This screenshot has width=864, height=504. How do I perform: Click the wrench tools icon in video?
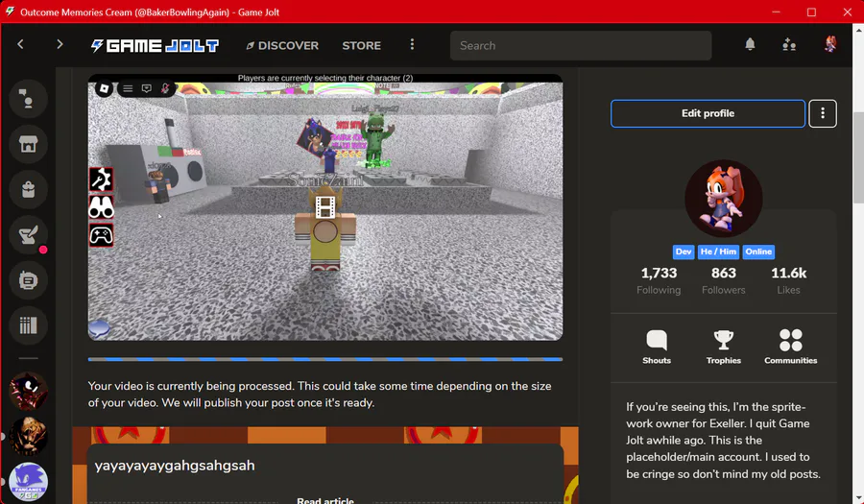101,180
